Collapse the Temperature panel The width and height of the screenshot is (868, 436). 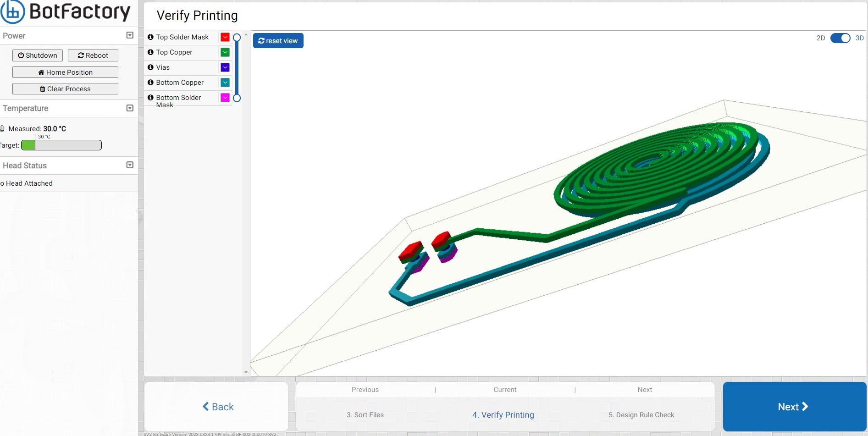click(130, 108)
